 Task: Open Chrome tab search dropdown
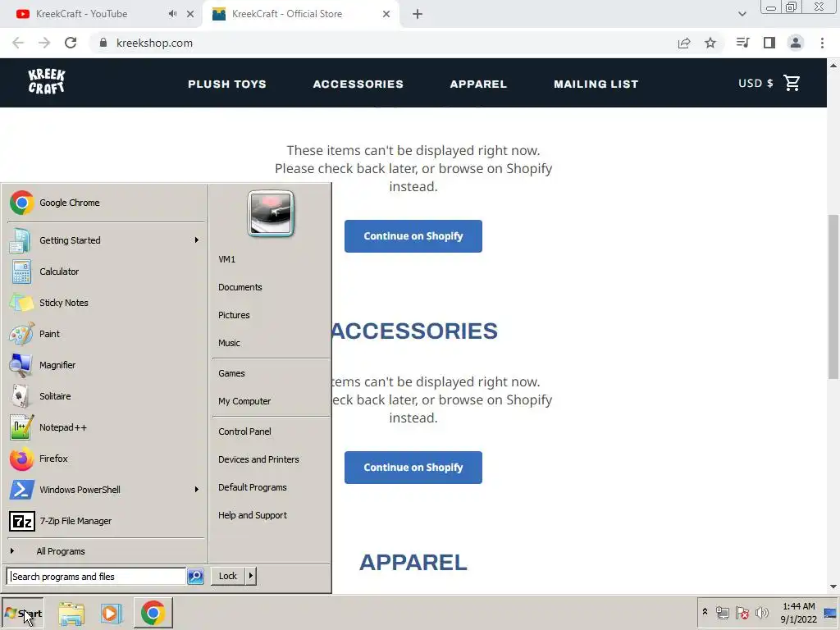pos(742,14)
